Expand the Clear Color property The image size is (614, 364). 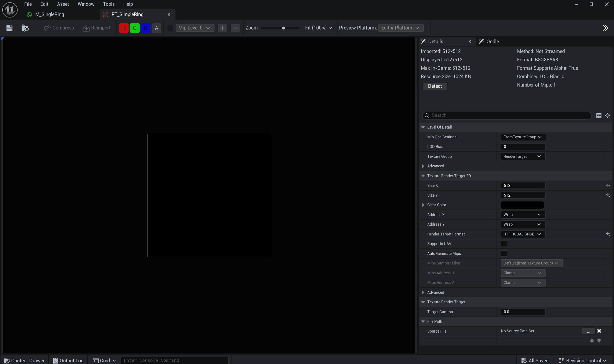coord(423,205)
